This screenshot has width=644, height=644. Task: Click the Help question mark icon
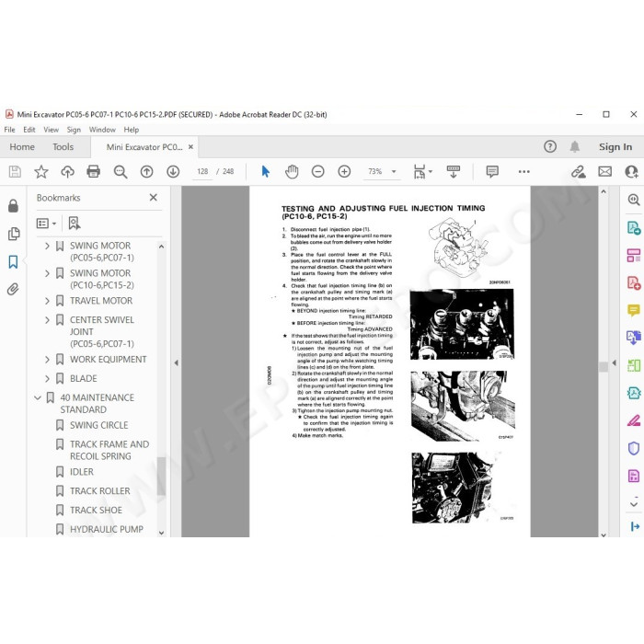pyautogui.click(x=550, y=146)
